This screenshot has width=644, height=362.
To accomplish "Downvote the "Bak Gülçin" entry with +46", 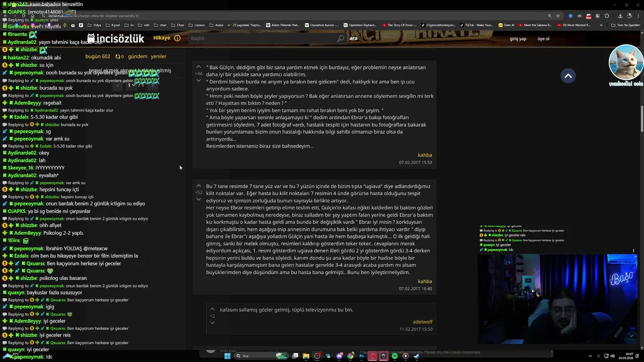I will click(199, 80).
